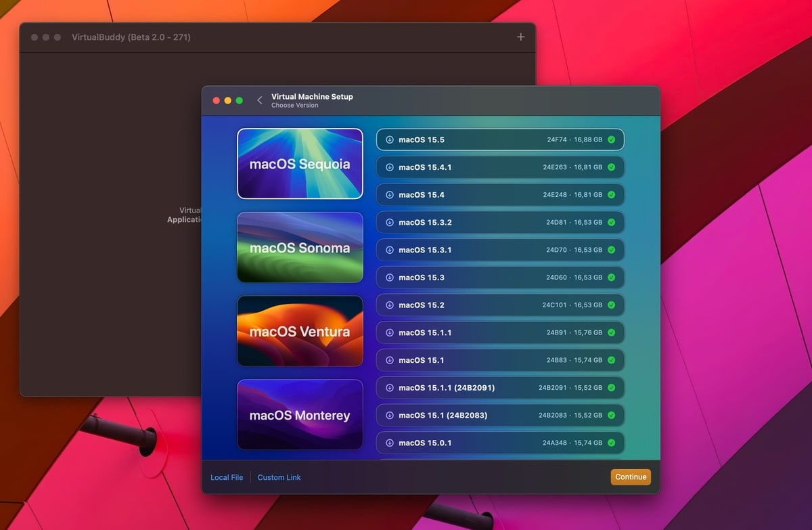Click green checkmark on macOS 15.4 row
Viewport: 812px width, 530px height.
point(611,195)
